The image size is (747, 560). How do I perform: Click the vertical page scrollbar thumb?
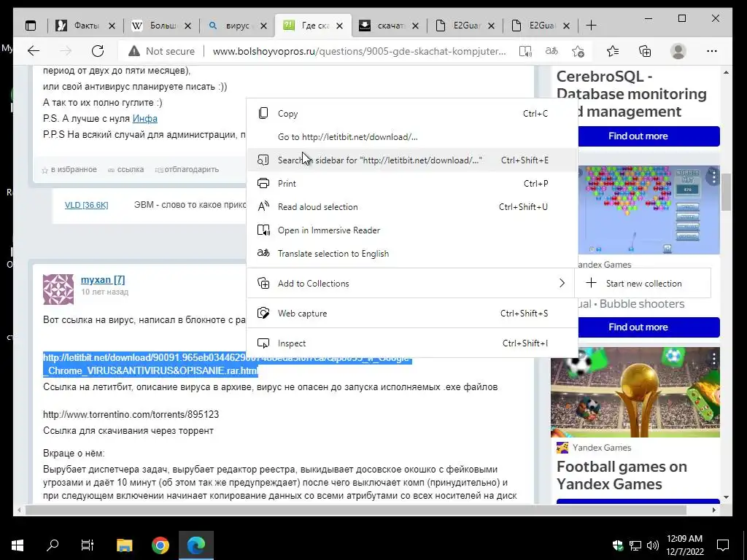click(726, 192)
